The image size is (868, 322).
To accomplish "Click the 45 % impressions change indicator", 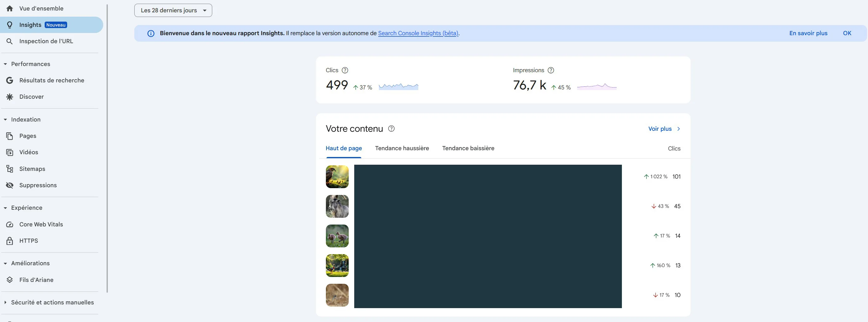I will (561, 87).
